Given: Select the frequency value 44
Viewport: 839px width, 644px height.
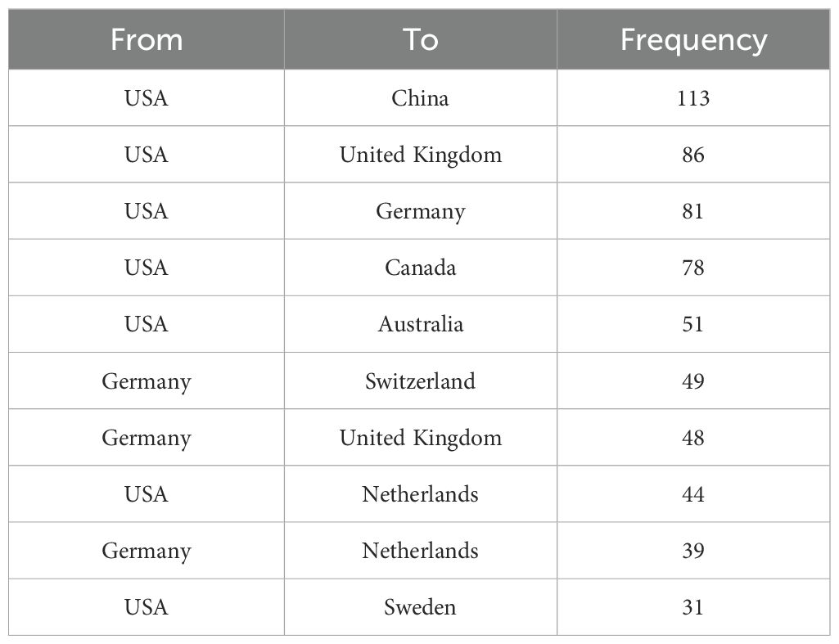Looking at the screenshot, I should [693, 494].
